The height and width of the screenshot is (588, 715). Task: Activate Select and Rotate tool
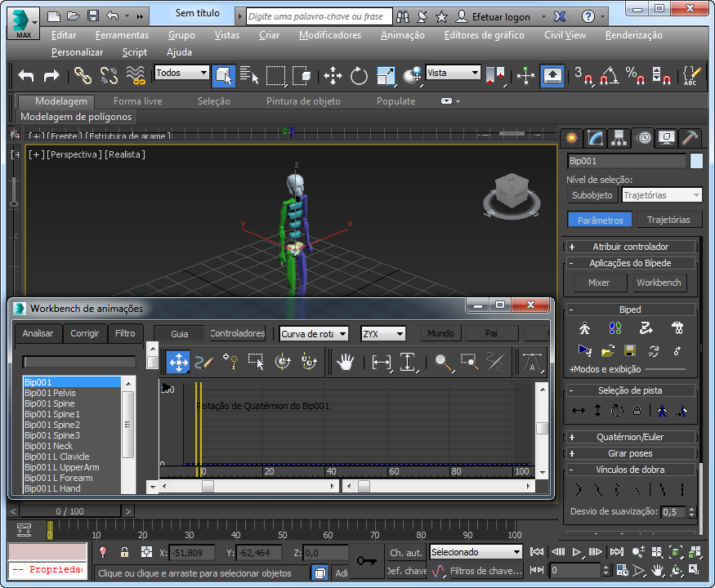(359, 76)
